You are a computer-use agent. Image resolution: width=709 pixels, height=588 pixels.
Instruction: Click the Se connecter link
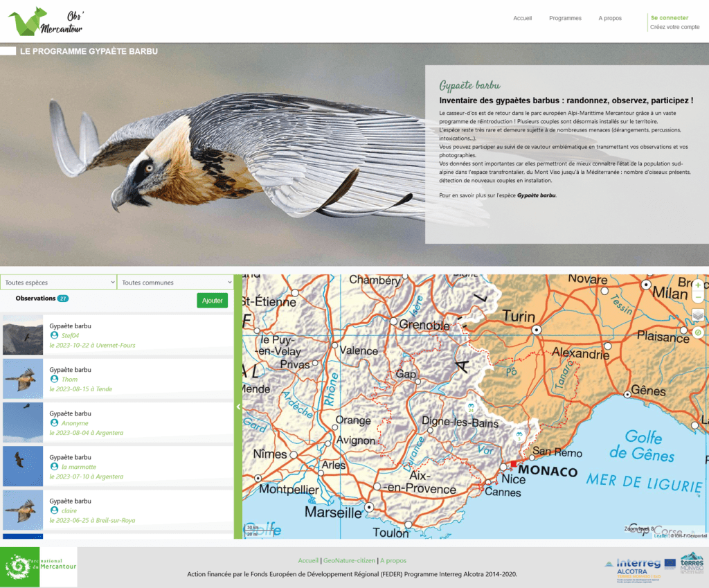pos(669,18)
